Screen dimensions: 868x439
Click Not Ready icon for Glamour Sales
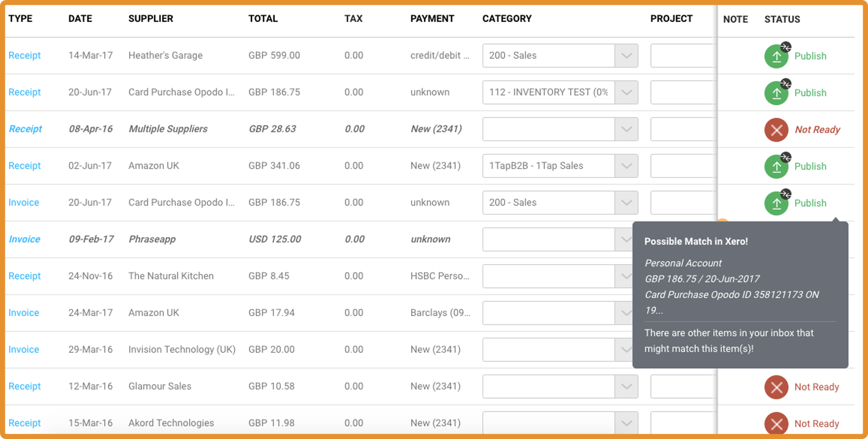pyautogui.click(x=776, y=387)
